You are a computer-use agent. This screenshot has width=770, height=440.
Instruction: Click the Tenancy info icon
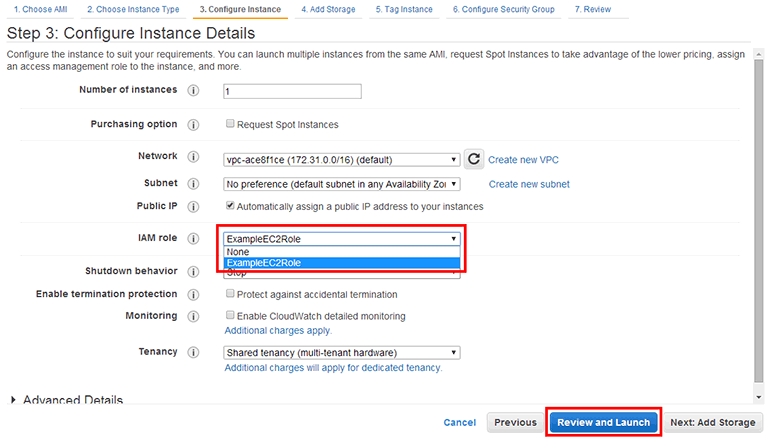[193, 352]
